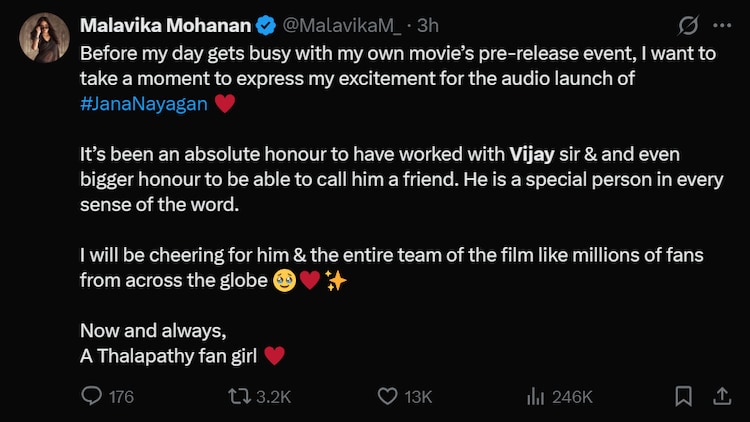Viewport: 750px width, 422px height.
Task: Click the 3.2K reposts count
Action: pyautogui.click(x=273, y=397)
